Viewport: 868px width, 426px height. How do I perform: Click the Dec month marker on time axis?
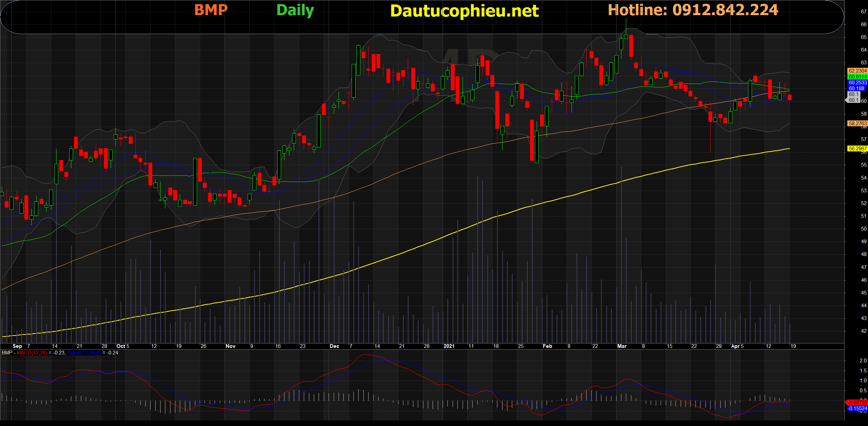click(334, 346)
